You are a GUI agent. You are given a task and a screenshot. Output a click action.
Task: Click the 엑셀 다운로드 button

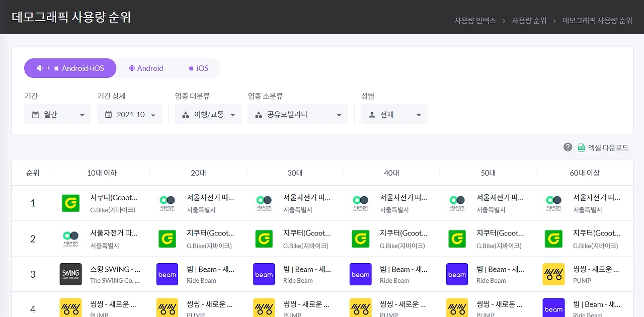point(603,147)
